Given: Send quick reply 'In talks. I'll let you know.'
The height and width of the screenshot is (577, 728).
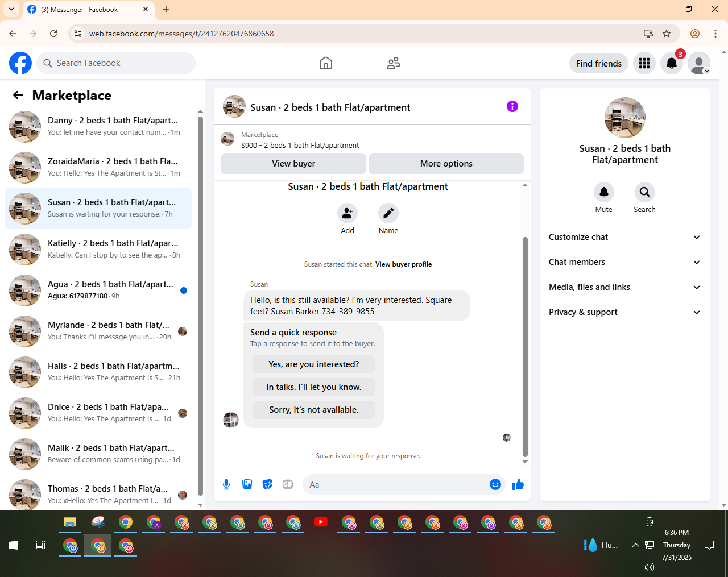Looking at the screenshot, I should tap(314, 387).
